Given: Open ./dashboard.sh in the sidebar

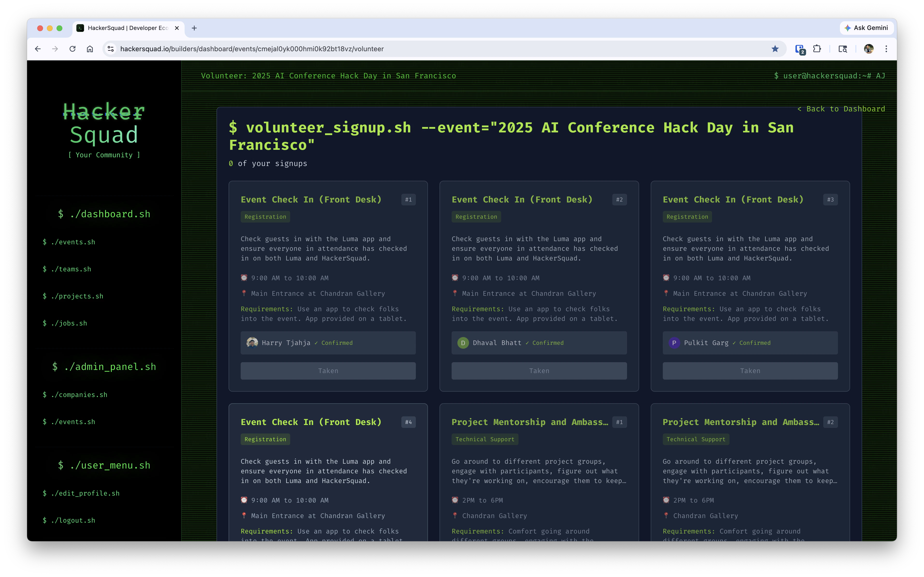Looking at the screenshot, I should point(104,214).
